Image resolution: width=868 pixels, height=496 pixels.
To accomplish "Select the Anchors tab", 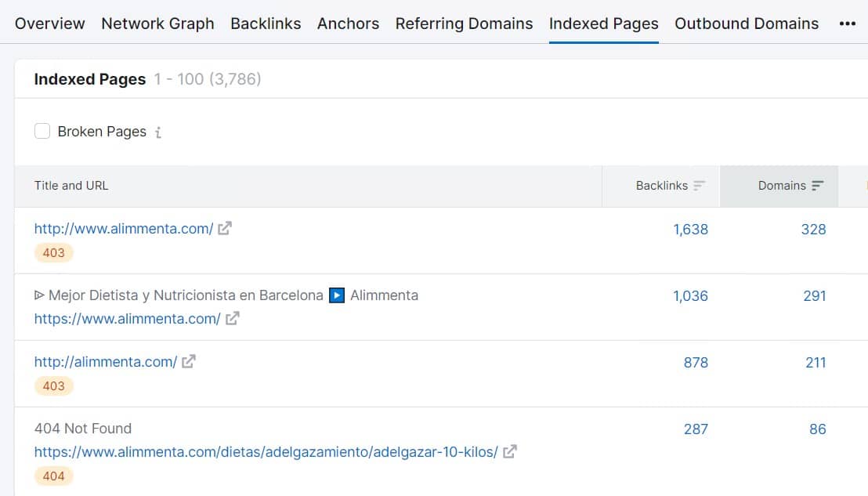I will 348,24.
